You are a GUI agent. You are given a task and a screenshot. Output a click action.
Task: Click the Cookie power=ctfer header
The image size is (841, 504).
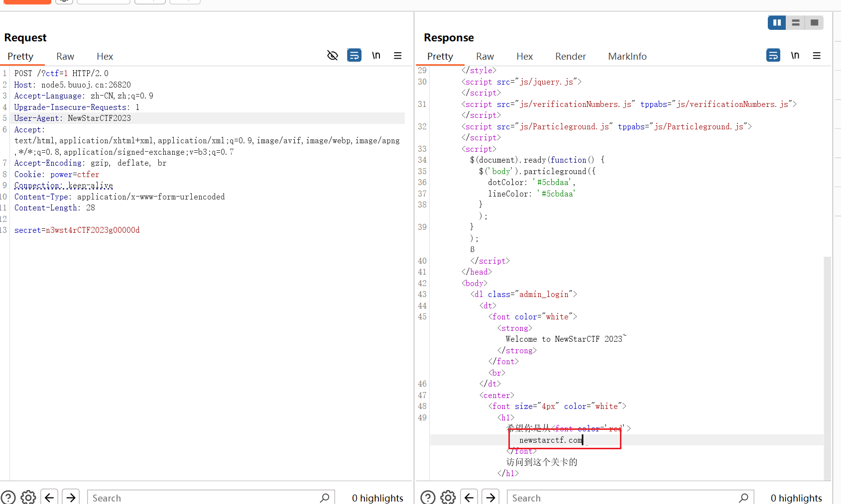point(57,174)
